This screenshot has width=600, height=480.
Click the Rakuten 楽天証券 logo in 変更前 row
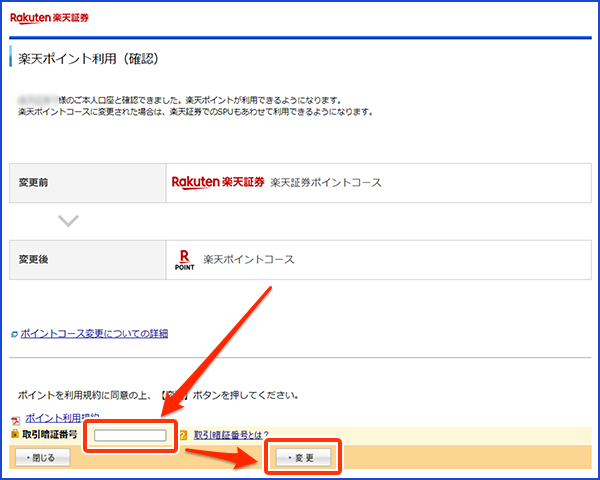coord(218,183)
